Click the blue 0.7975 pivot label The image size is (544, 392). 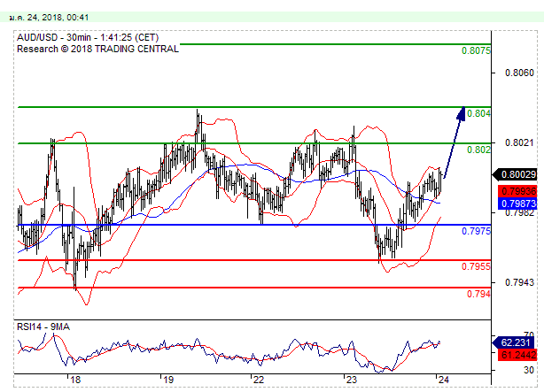click(x=476, y=231)
